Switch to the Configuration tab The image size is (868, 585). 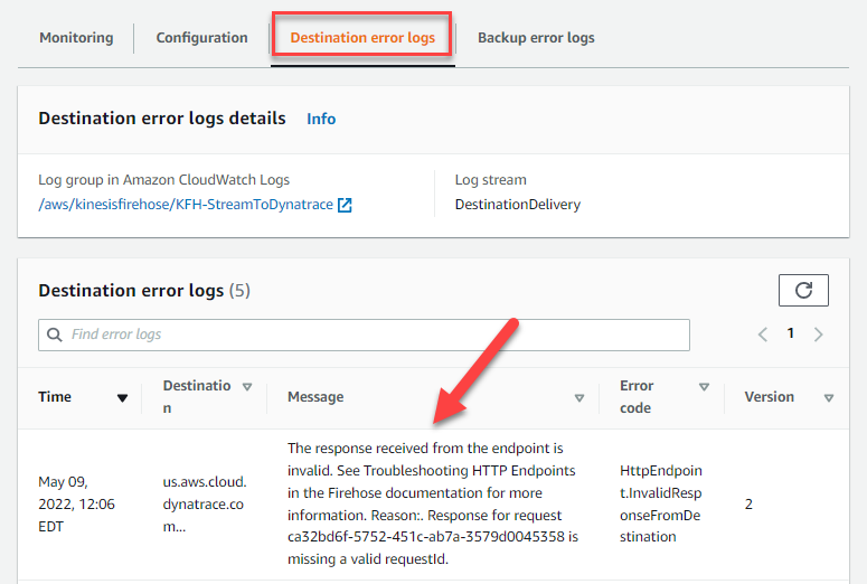coord(200,37)
